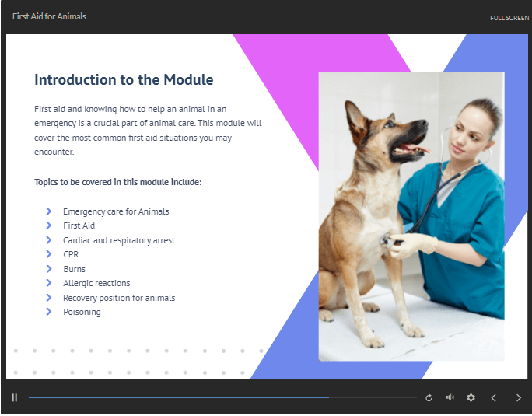Open the player settings gear
The width and height of the screenshot is (532, 416).
[x=471, y=397]
